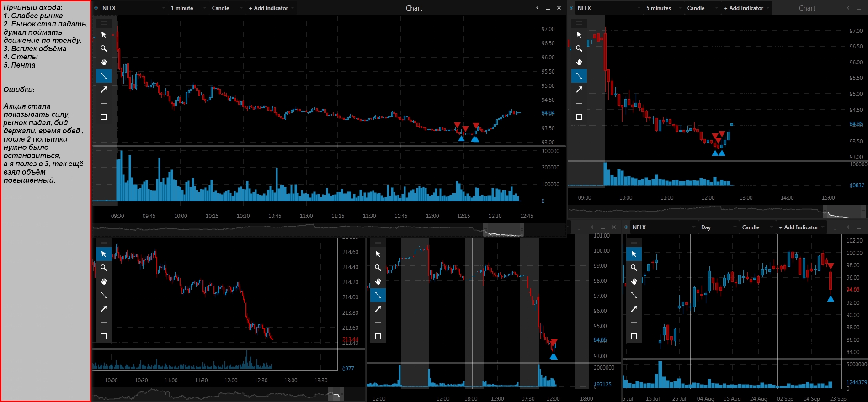The image size is (868, 402).
Task: Select the hand pan tool in Day chart
Action: point(634,281)
